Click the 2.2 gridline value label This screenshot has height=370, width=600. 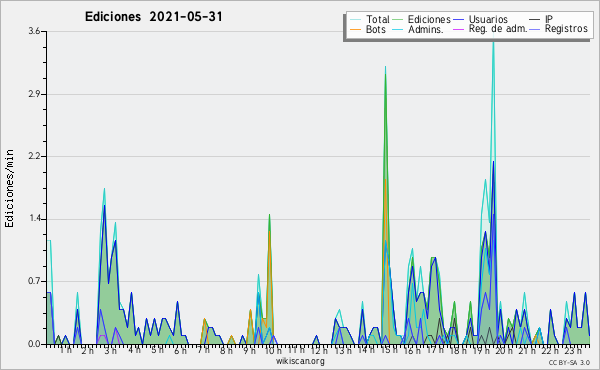tap(34, 156)
